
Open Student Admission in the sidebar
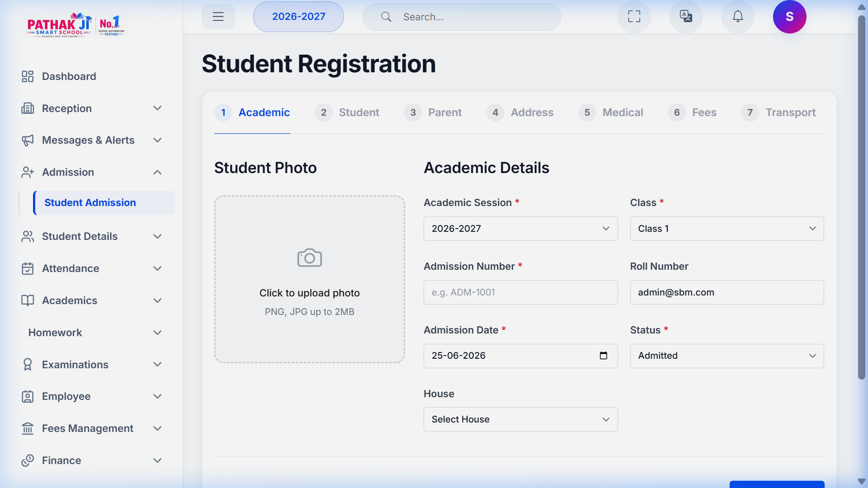click(x=104, y=203)
